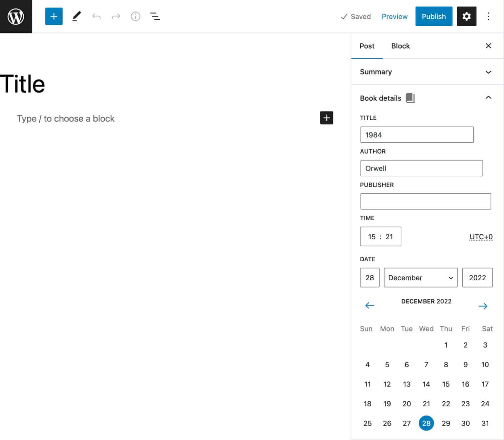The width and height of the screenshot is (504, 440).
Task: Select December 15 in the calendar
Action: [x=446, y=384]
